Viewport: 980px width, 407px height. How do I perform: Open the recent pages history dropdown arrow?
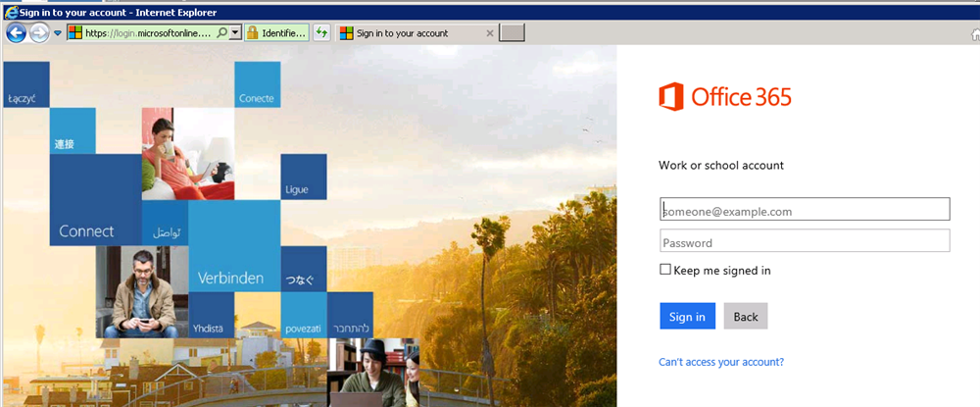[58, 33]
